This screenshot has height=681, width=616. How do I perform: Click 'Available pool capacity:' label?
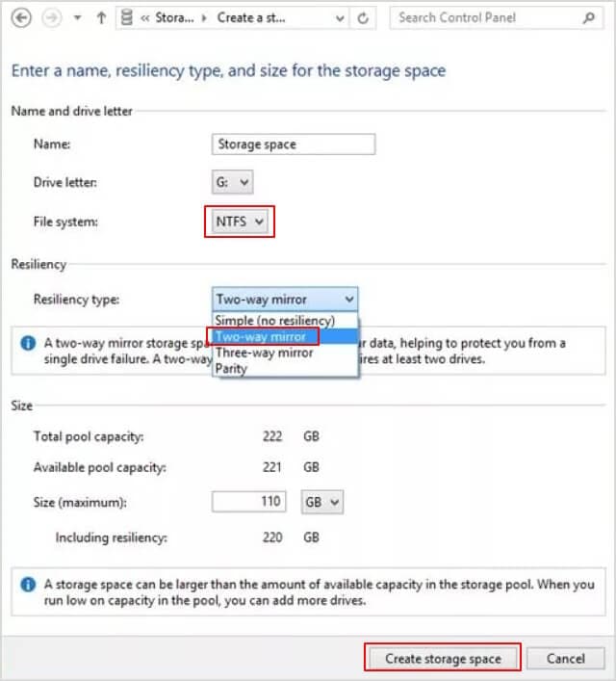click(x=100, y=468)
